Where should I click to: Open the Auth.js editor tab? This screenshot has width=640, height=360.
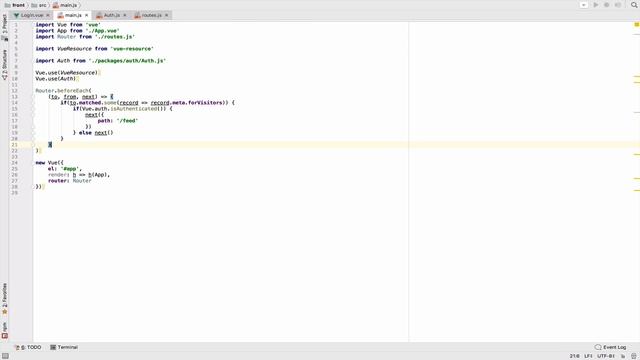point(111,15)
